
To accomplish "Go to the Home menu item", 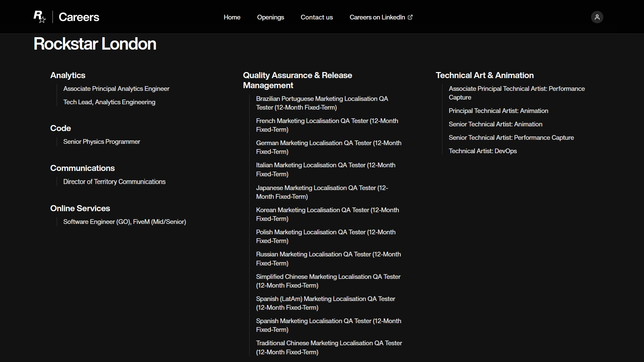I will tap(232, 17).
